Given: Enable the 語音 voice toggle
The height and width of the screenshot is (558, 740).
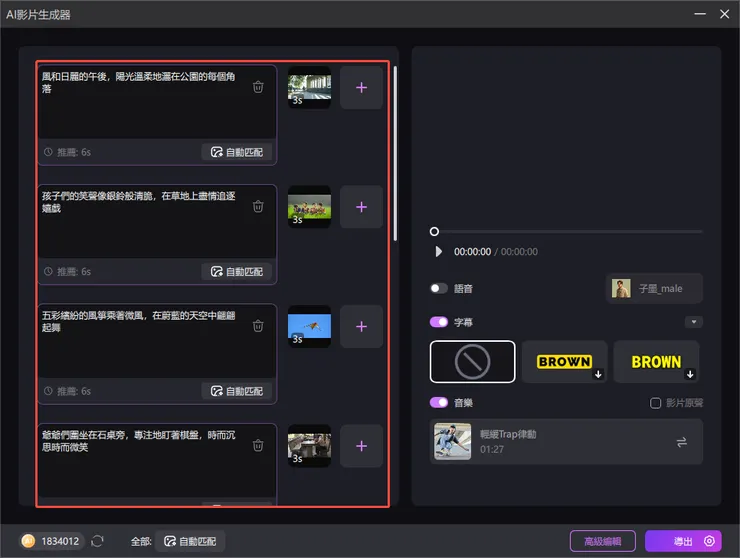Looking at the screenshot, I should [x=439, y=288].
